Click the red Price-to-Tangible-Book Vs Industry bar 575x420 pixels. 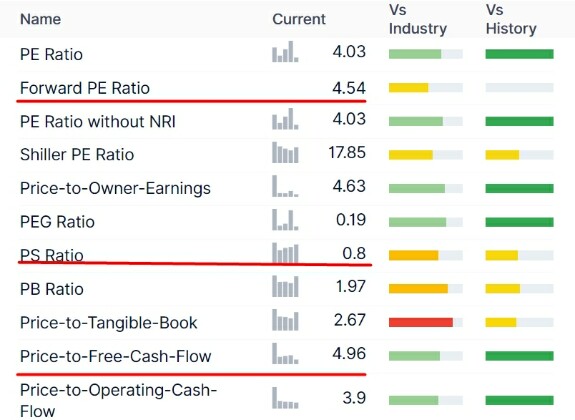point(421,322)
